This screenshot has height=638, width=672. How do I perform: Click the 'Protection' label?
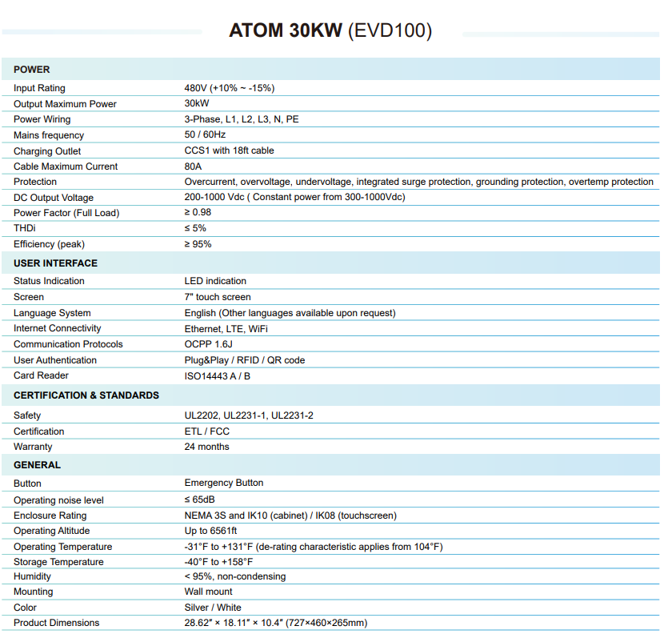(x=35, y=182)
